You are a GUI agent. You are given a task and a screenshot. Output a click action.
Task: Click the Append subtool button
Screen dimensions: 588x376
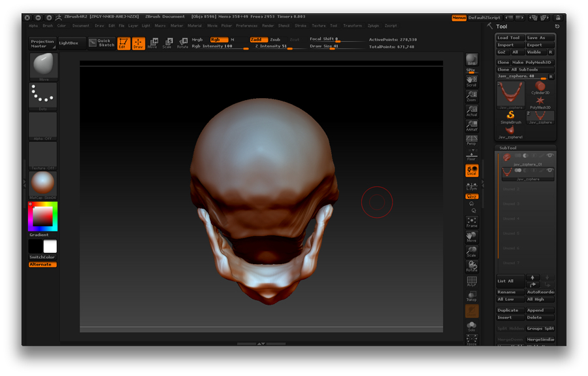coord(540,310)
